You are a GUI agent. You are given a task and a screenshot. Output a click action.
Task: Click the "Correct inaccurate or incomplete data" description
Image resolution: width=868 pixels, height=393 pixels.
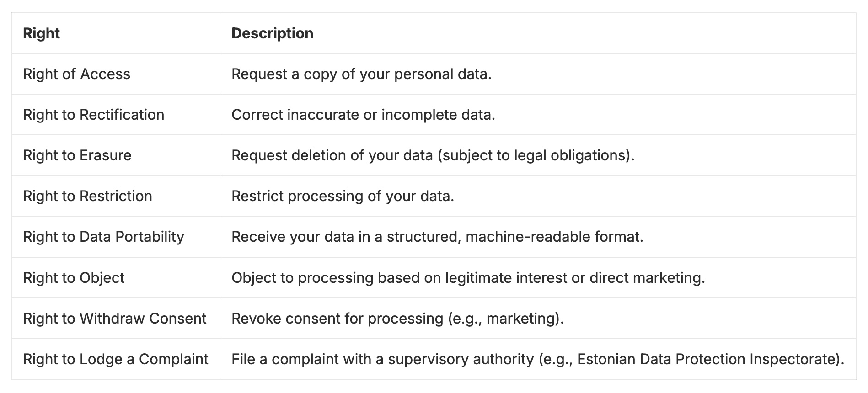[x=363, y=115]
